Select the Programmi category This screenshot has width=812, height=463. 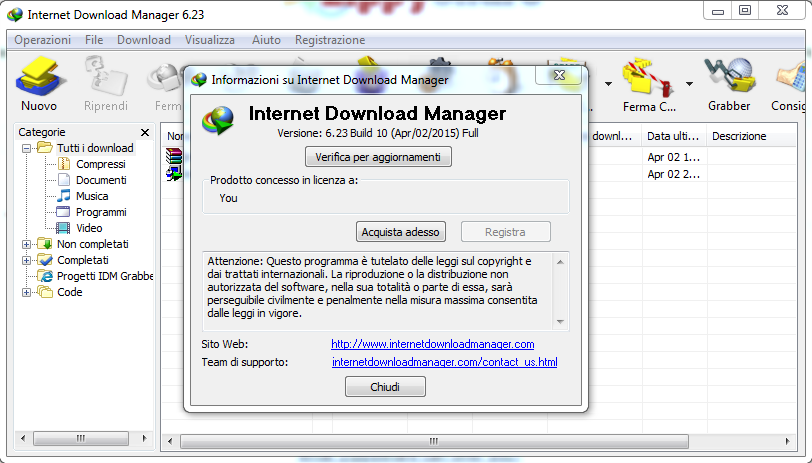101,212
